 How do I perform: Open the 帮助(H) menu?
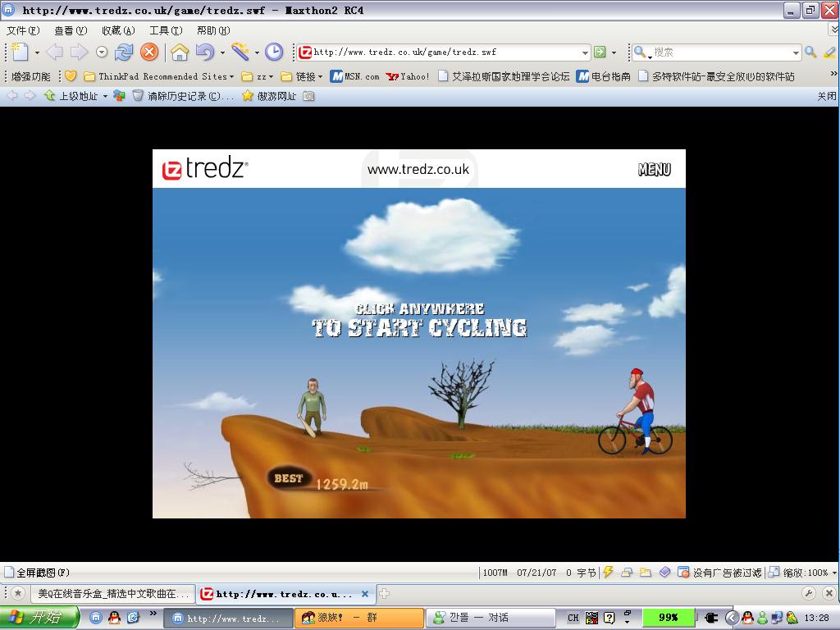click(213, 30)
